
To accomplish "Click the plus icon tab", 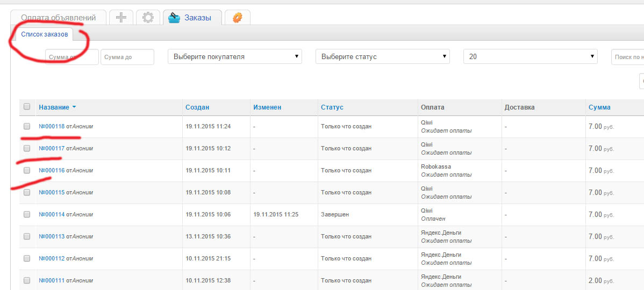I will [x=121, y=18].
